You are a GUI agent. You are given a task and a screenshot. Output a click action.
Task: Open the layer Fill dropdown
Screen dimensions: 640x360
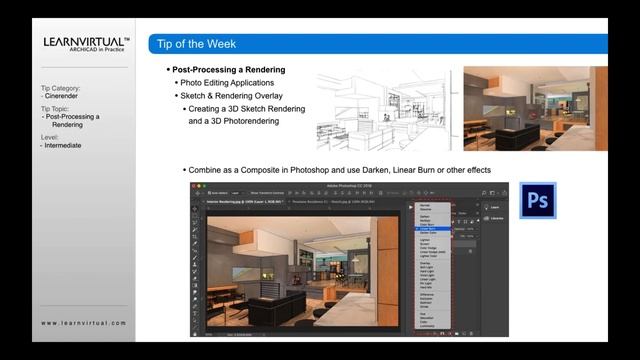tap(477, 236)
